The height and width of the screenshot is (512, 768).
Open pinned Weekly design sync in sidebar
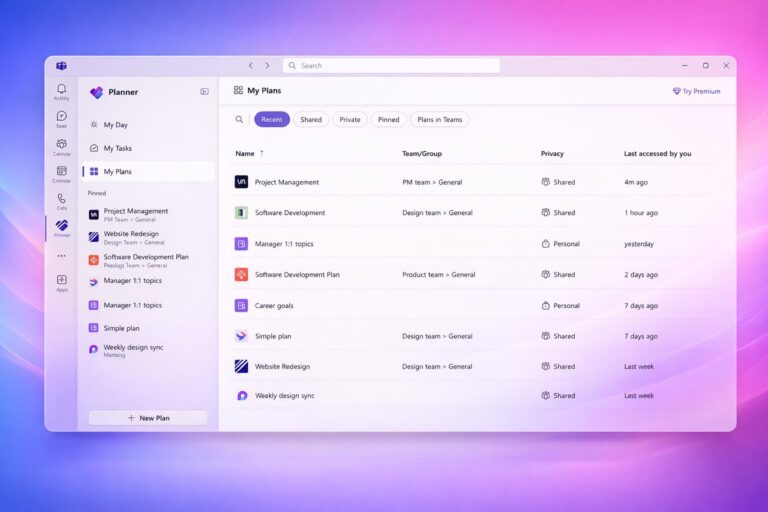[148, 350]
